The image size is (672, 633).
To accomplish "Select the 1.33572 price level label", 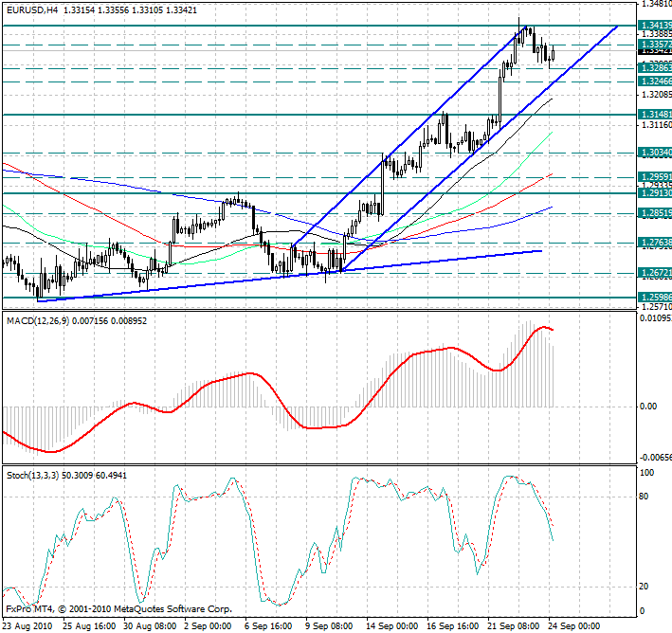I will click(x=655, y=45).
